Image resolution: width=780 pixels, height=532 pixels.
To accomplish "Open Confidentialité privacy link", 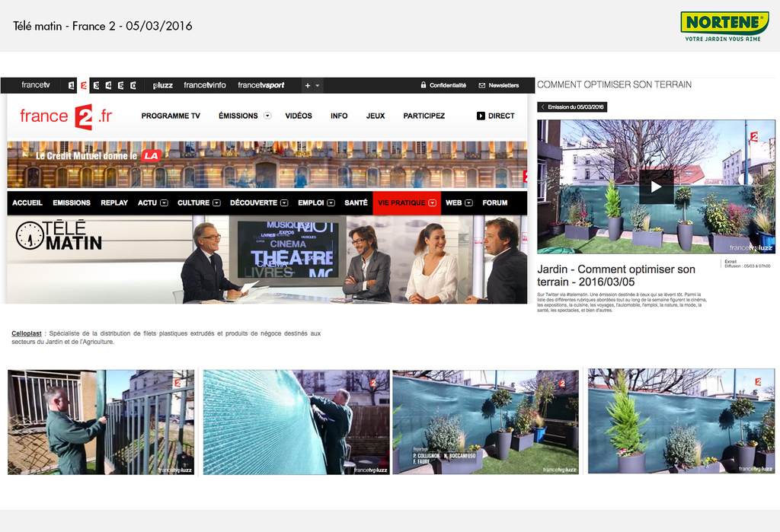I will coord(444,85).
